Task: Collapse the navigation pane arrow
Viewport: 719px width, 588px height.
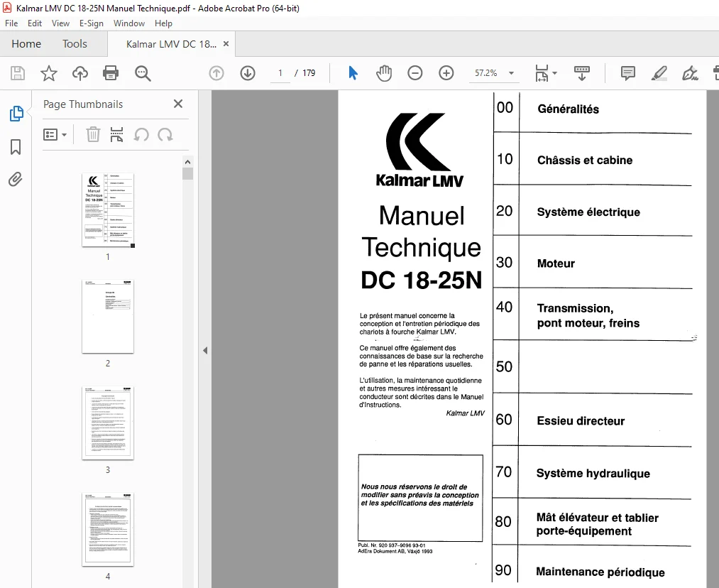Action: click(x=205, y=350)
